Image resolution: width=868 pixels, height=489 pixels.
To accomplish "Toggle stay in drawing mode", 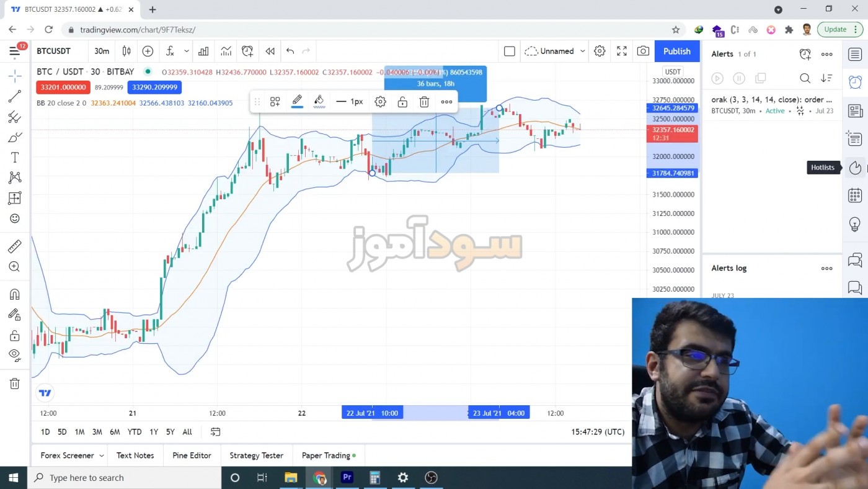I will [15, 315].
